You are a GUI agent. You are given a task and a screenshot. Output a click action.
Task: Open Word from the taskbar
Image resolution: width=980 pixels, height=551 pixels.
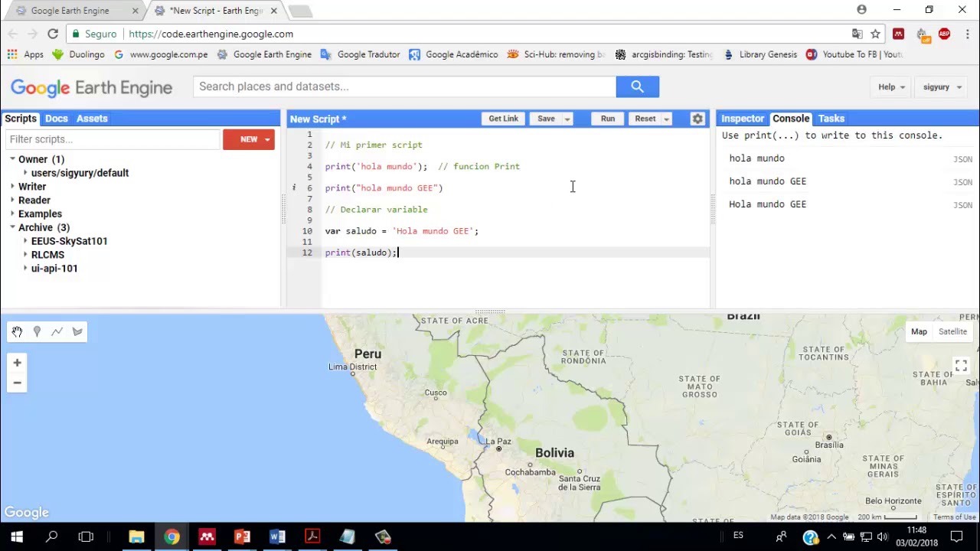pos(277,537)
